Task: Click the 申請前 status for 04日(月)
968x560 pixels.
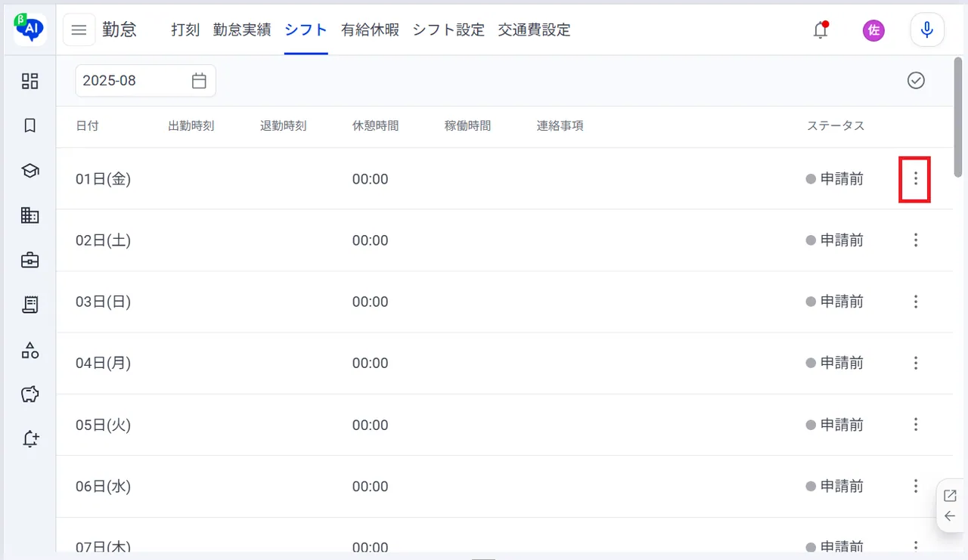Action: click(x=835, y=363)
